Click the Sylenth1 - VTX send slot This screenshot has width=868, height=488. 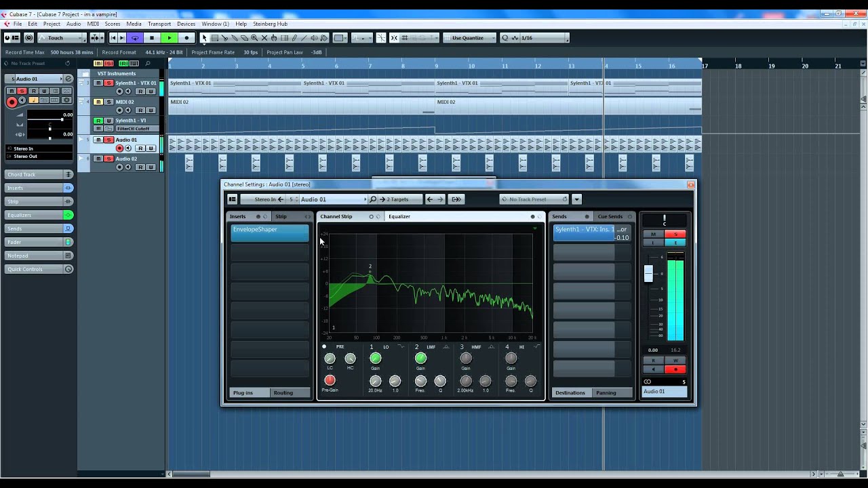coord(592,232)
